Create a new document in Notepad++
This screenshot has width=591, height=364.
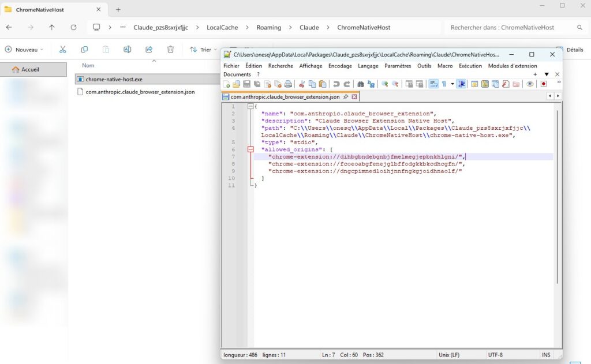click(226, 84)
